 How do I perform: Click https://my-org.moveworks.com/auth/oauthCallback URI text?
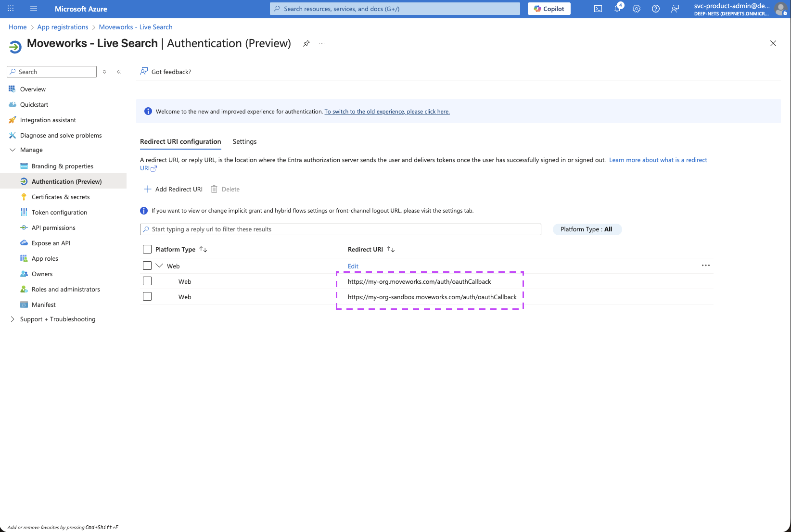420,281
